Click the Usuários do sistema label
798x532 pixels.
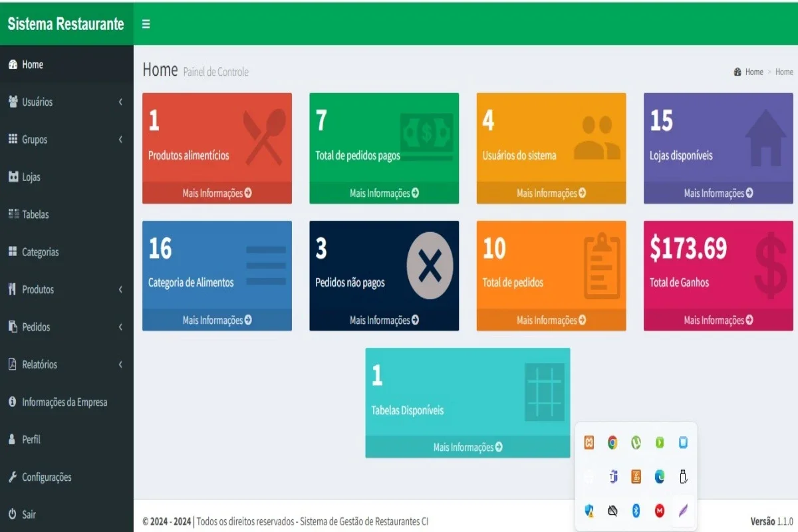pos(519,156)
